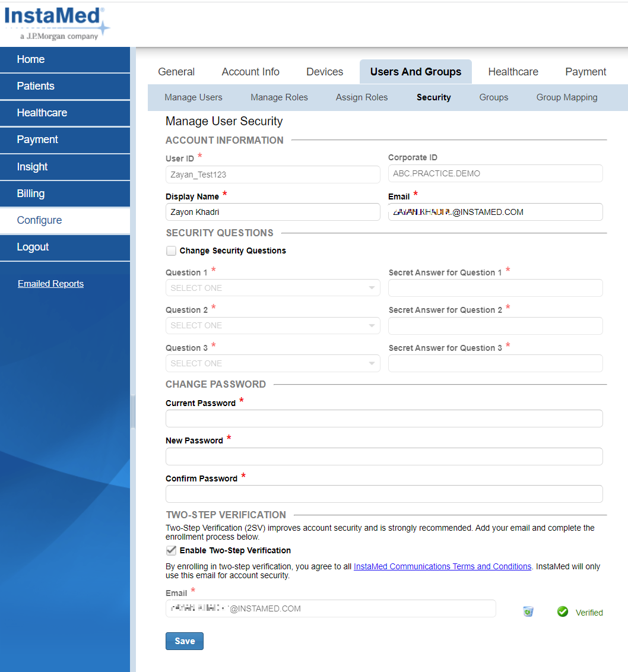Click the Save button

184,641
